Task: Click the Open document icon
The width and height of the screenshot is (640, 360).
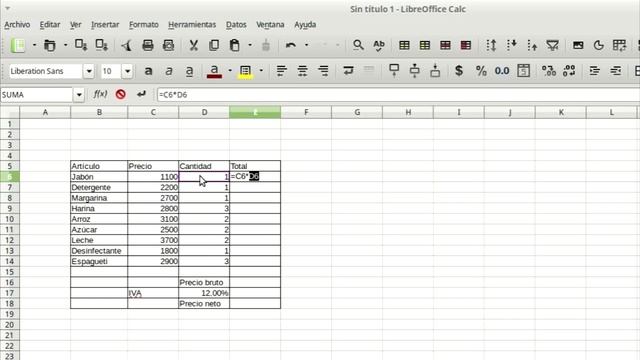Action: tap(49, 45)
